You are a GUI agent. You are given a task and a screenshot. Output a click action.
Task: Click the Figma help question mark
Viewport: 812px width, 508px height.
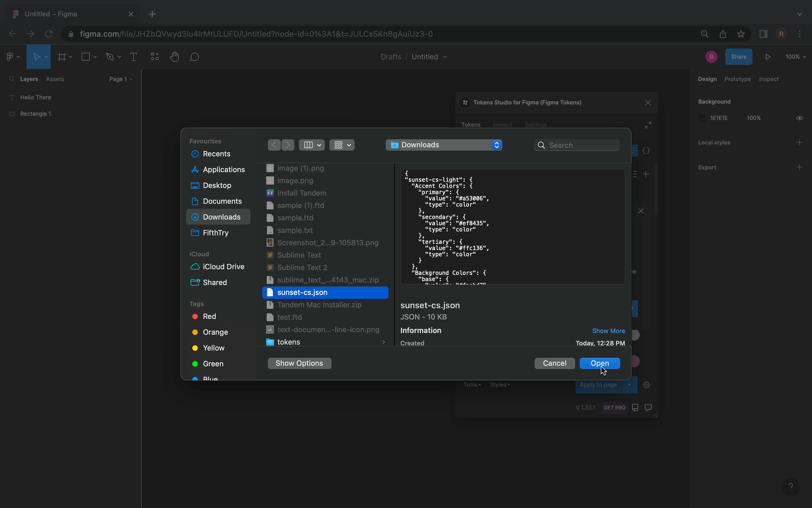point(791,487)
